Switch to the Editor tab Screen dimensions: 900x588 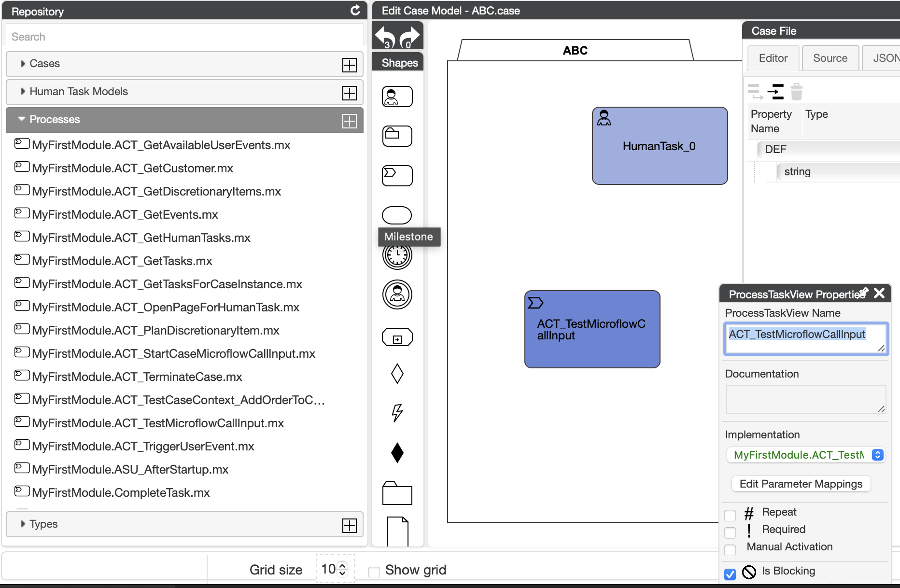pos(773,58)
